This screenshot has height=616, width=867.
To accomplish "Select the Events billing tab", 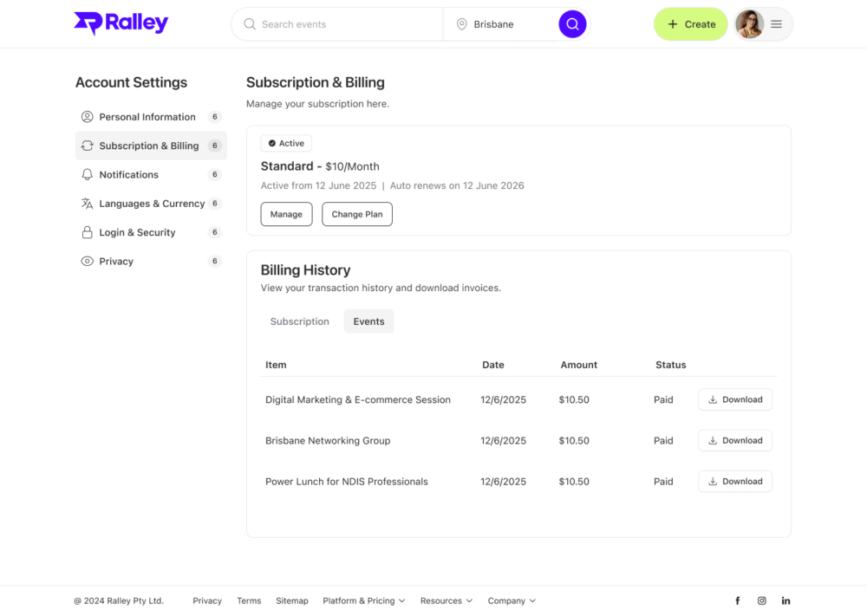I will coord(368,321).
